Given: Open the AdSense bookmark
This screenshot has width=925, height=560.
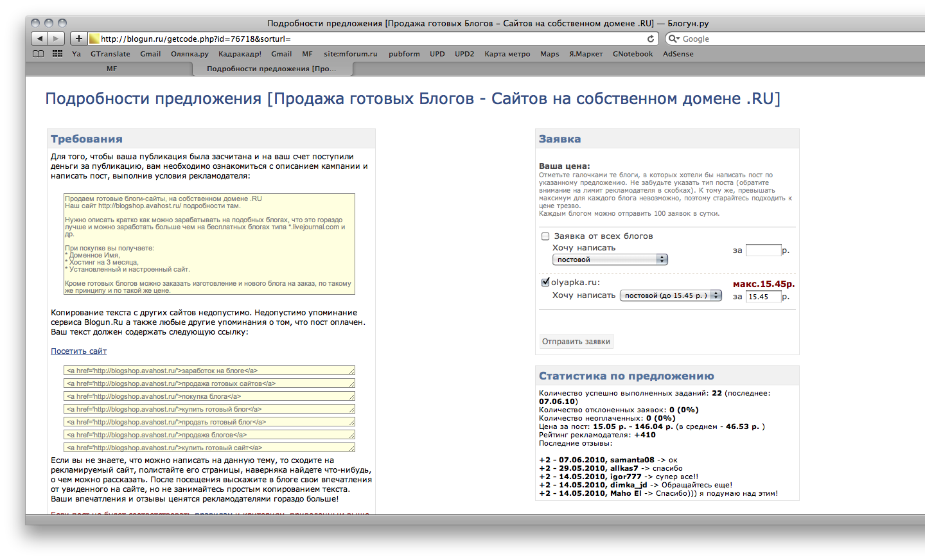Looking at the screenshot, I should click(x=678, y=54).
